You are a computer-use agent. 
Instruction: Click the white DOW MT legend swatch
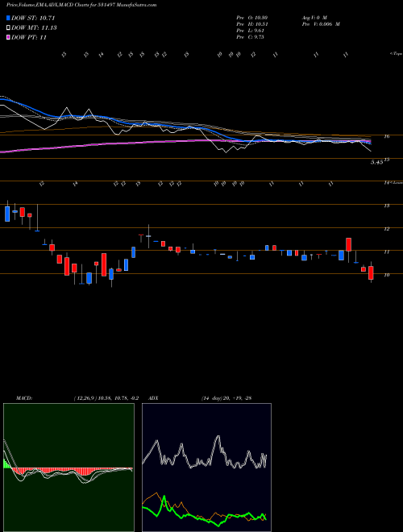(9, 28)
